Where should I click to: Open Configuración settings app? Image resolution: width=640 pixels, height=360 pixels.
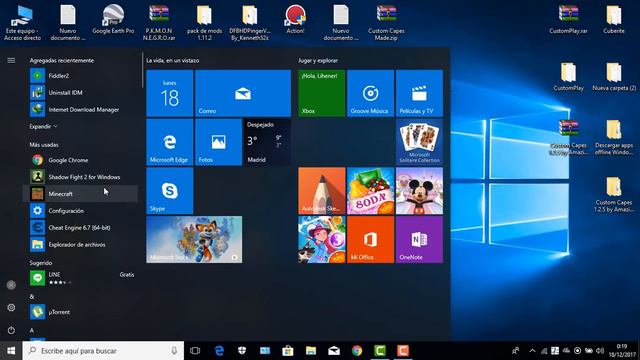coord(80,211)
